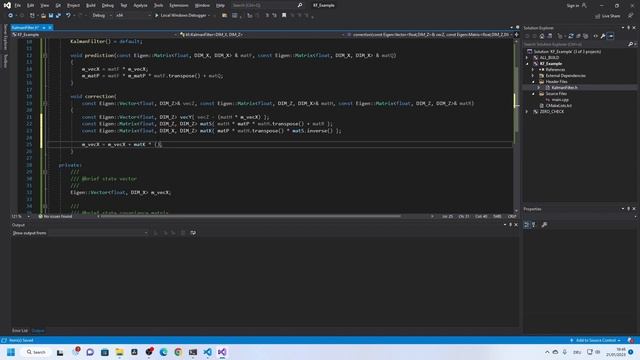640x360 pixels.
Task: Click the Solution Explorer Home icon
Action: 542,36
